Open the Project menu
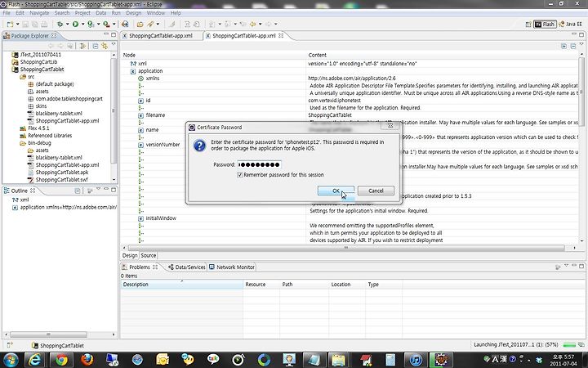588x368 pixels. click(x=82, y=13)
